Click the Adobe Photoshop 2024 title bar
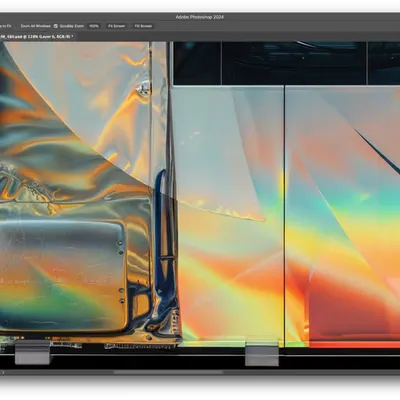This screenshot has width=400, height=400. point(200,17)
